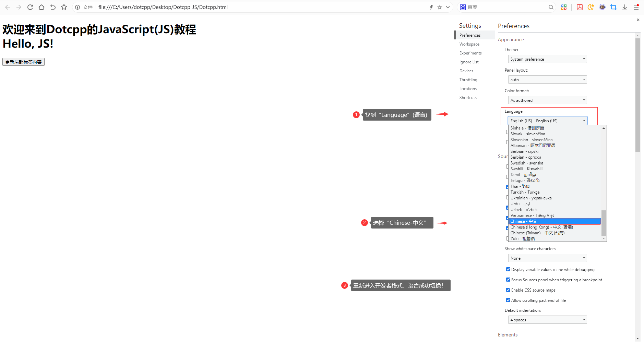Open the blue crop screenshot tool
The width and height of the screenshot is (644, 345).
tap(613, 7)
